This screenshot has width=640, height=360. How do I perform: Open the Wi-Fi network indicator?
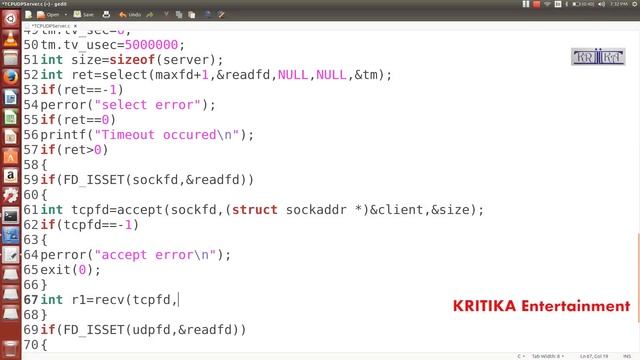tap(547, 4)
